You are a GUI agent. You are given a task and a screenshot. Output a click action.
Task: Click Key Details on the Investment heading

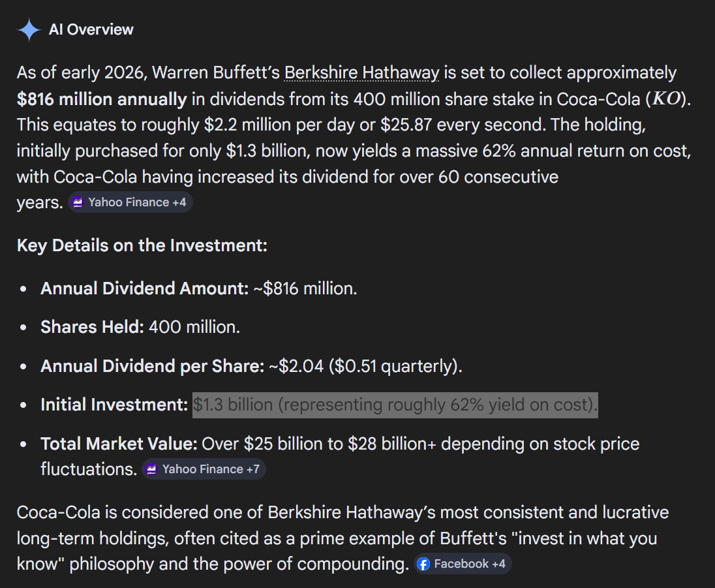(142, 245)
